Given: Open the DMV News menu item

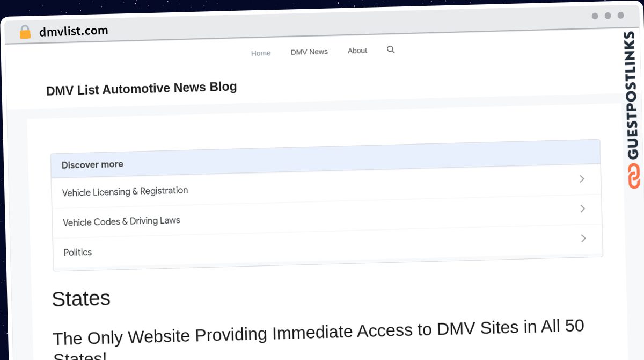Looking at the screenshot, I should click(309, 52).
